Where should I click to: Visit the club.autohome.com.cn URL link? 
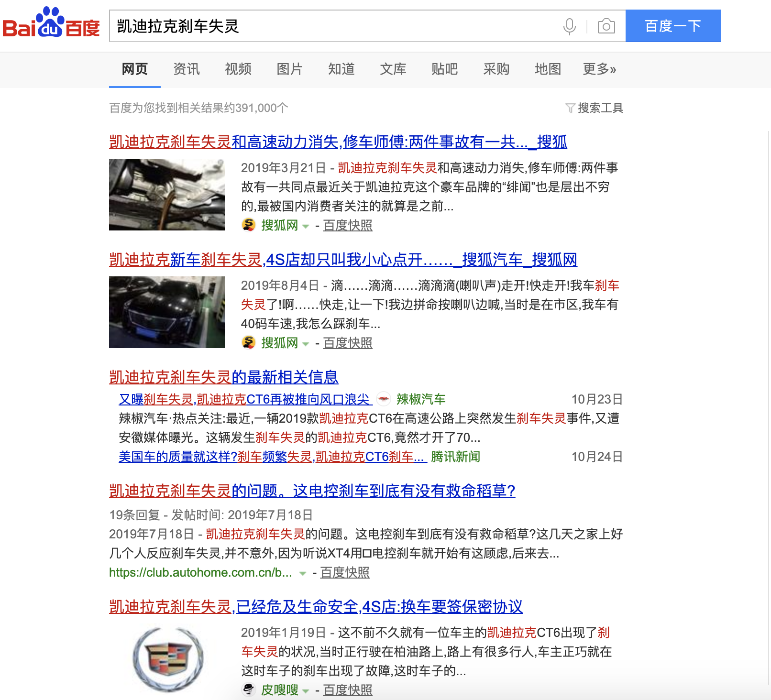[200, 572]
